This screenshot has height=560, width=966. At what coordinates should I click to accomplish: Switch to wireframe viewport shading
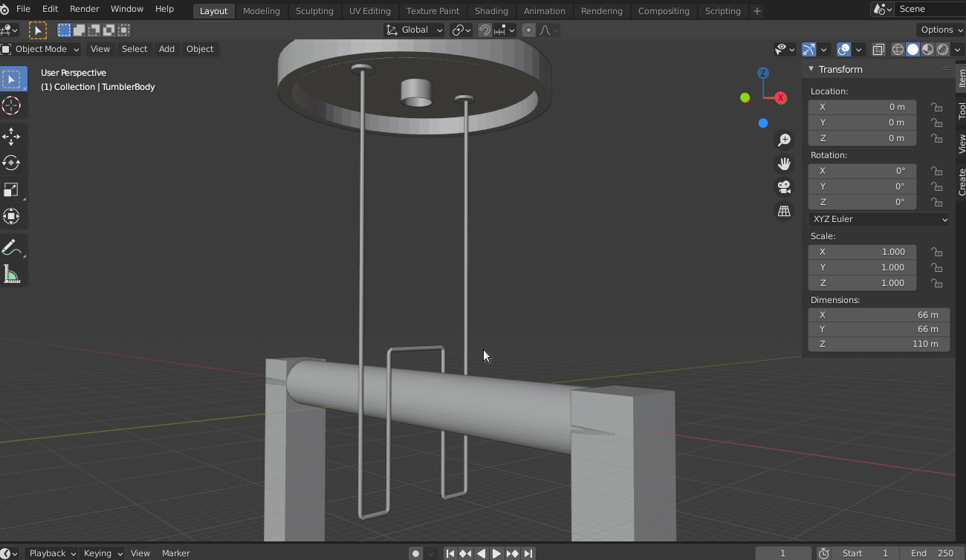(898, 49)
